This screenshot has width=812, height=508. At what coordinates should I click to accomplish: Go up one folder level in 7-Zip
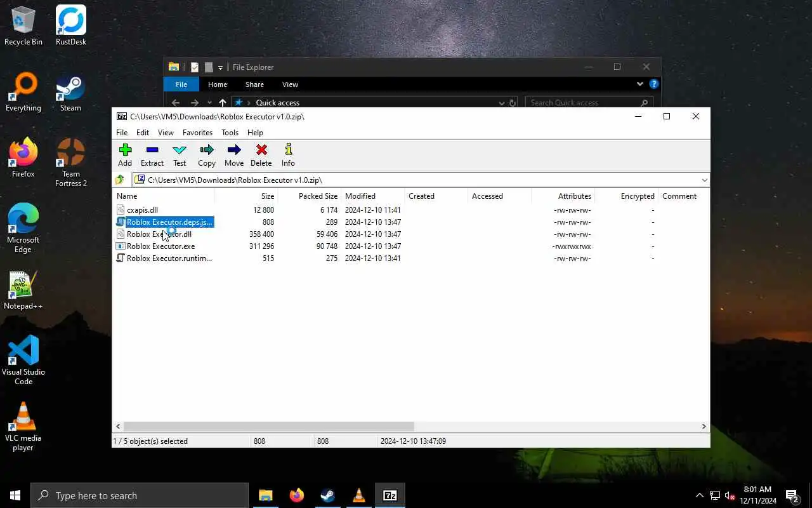120,180
